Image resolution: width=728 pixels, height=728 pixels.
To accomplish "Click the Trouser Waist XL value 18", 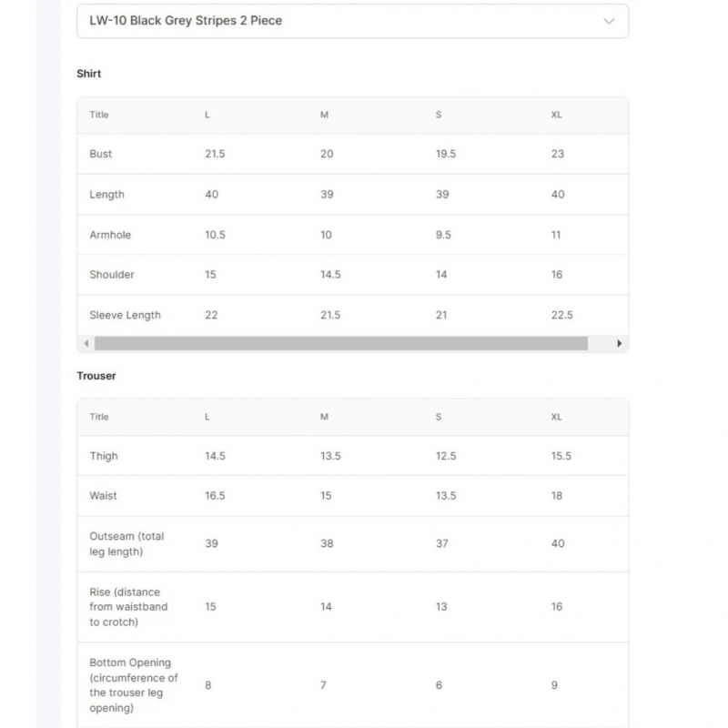I will point(557,496).
